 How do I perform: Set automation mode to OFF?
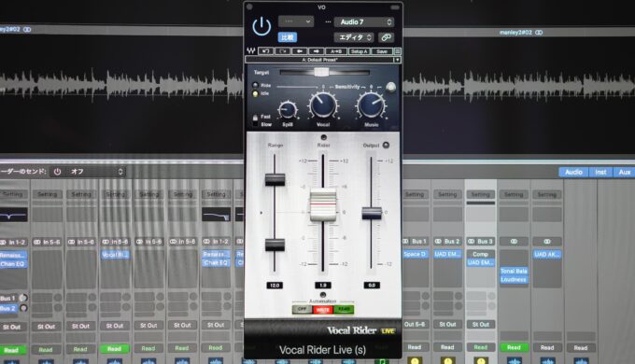pos(303,310)
